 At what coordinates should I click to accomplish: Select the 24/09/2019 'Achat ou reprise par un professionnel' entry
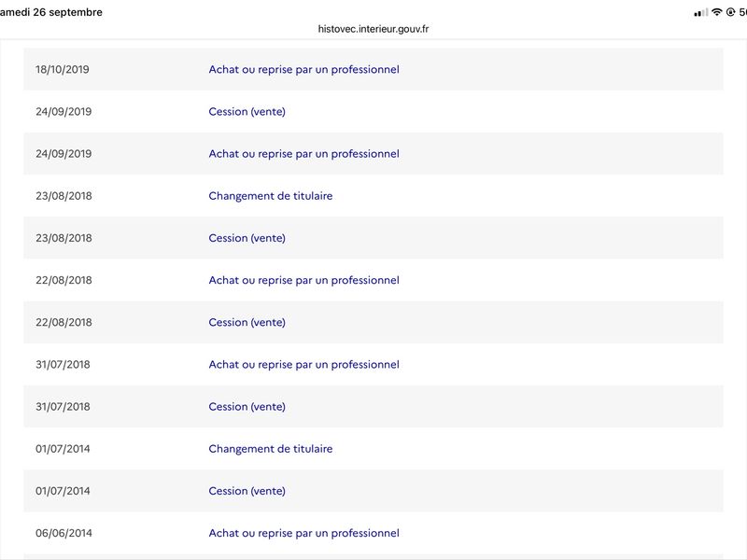pos(373,153)
